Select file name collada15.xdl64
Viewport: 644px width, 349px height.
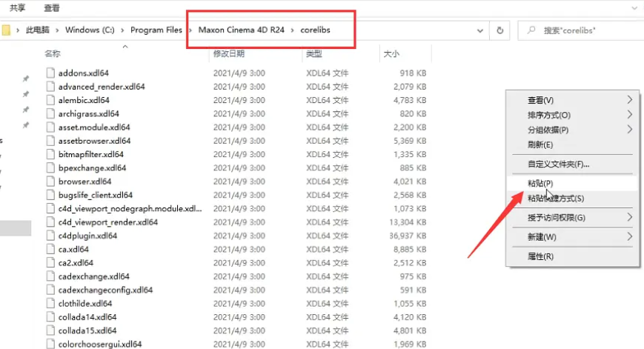click(x=87, y=330)
